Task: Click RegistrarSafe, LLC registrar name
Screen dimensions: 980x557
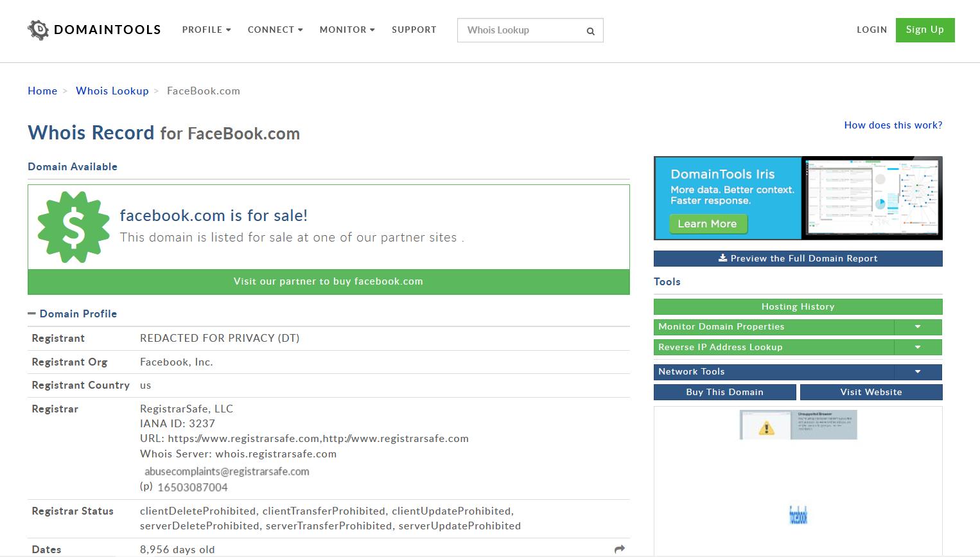Action: 187,409
